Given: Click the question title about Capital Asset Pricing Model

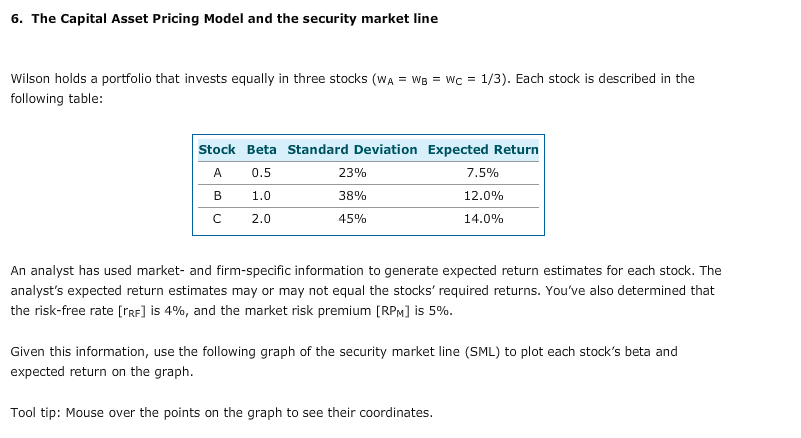Looking at the screenshot, I should pos(224,19).
